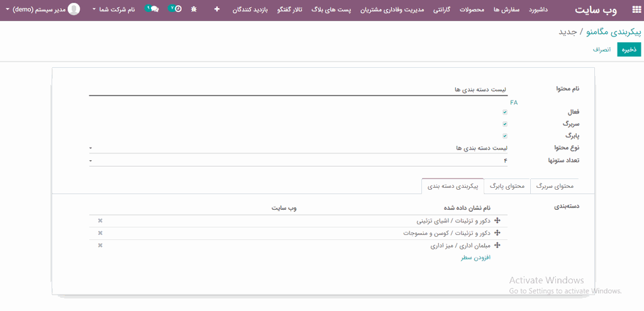This screenshot has width=644, height=311.
Task: Toggle the فعال checkbox
Action: [505, 112]
